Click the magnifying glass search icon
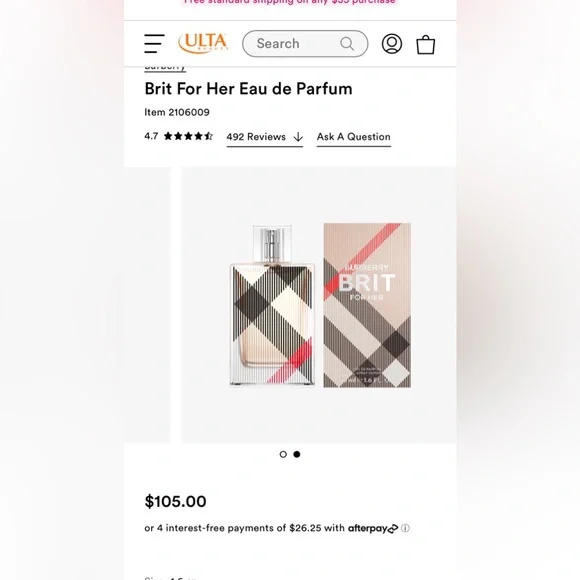 coord(347,44)
